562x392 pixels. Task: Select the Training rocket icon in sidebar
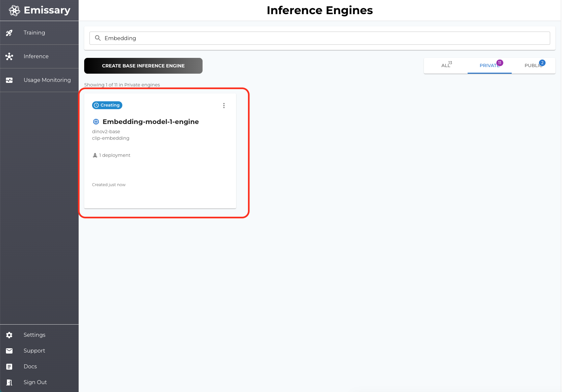coord(9,33)
